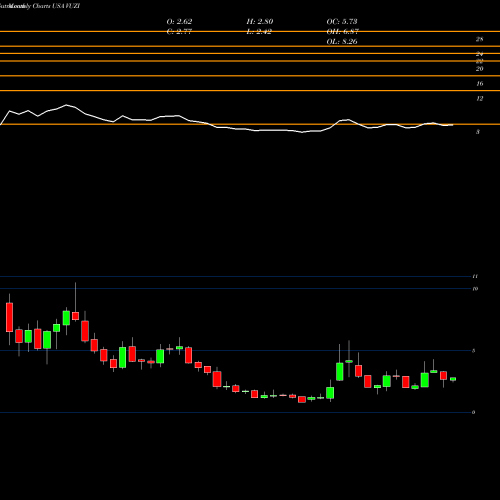Click the '5' price axis label
The width and height of the screenshot is (500, 500).
point(474,351)
